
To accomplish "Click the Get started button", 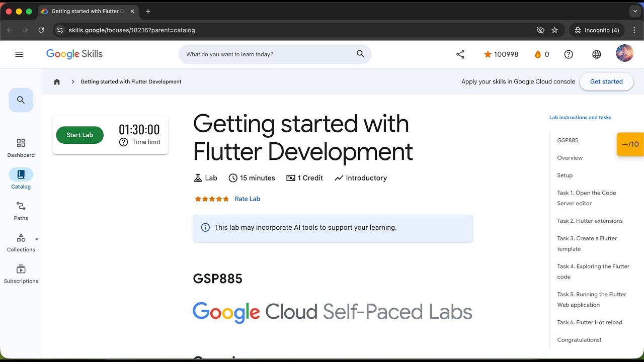I will (606, 81).
